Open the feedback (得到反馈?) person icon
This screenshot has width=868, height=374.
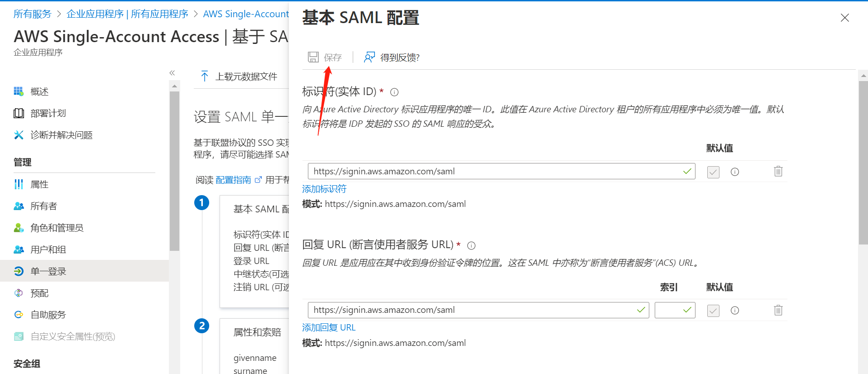pos(369,57)
